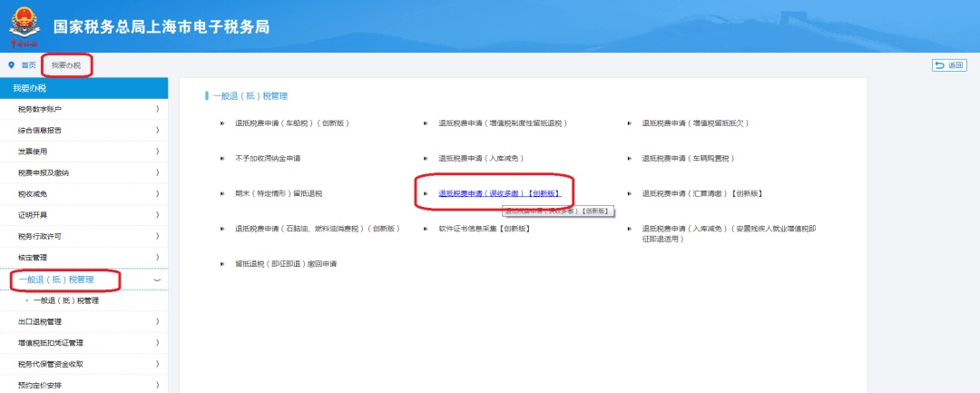Viewport: 980px width, 393px height.
Task: Click the chevron next to 证明开具
Action: 157,215
